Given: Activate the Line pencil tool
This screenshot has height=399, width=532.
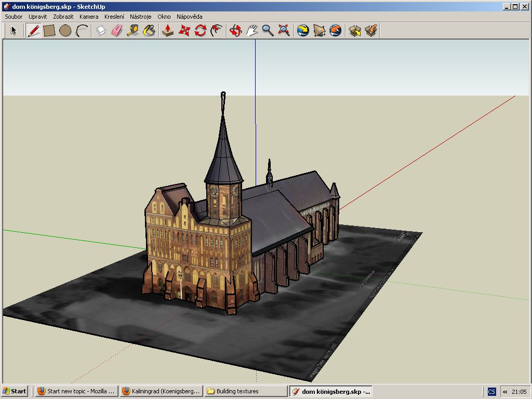Looking at the screenshot, I should pyautogui.click(x=34, y=31).
